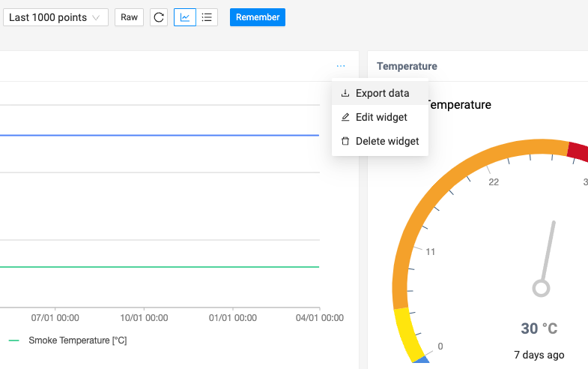
Task: Click the Raw button
Action: coord(129,17)
